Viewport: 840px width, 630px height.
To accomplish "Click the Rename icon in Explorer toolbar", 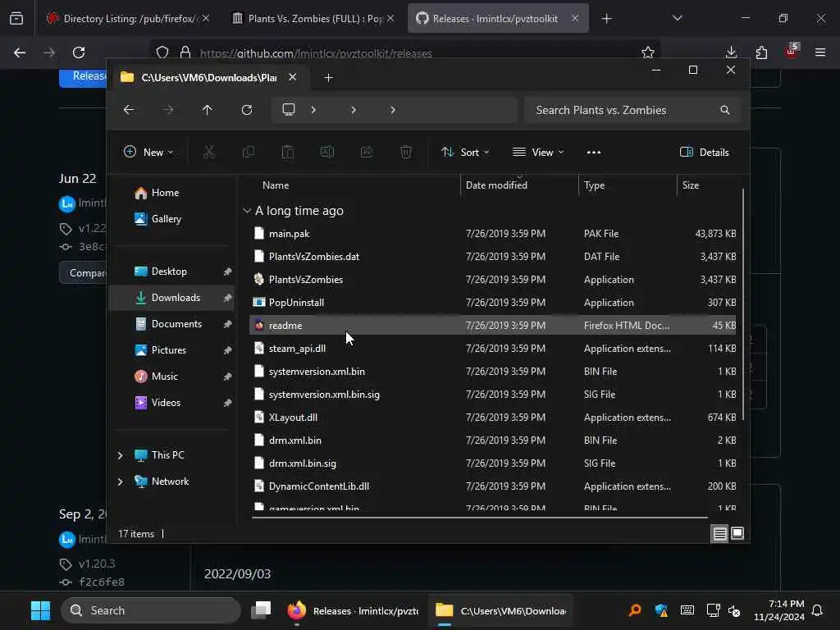I will (x=327, y=152).
